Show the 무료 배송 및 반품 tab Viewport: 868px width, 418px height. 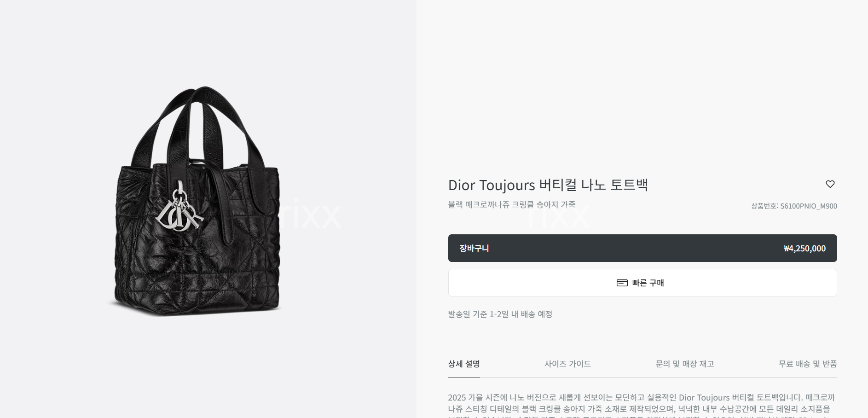click(807, 364)
